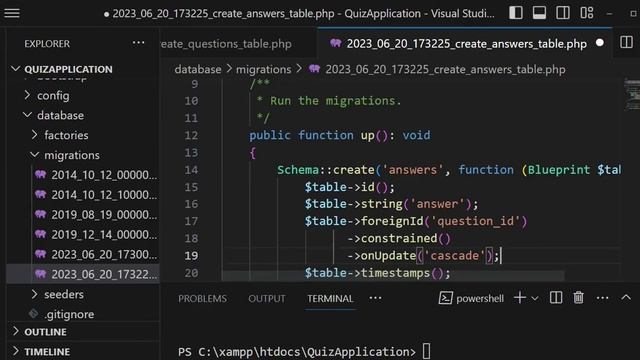Open the hamburger application menu

tap(12, 13)
